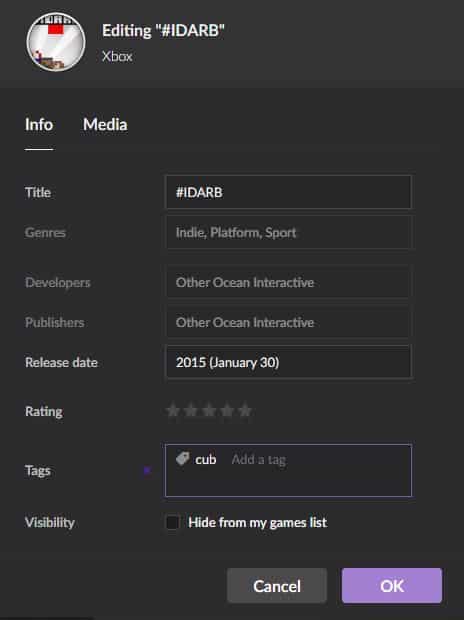Set rating with the fifth star
The image size is (464, 620).
(x=245, y=410)
